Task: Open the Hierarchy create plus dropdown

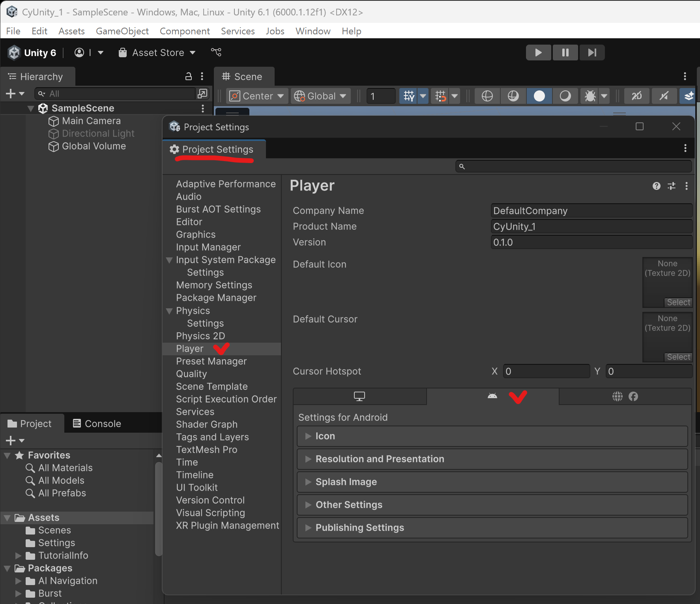Action: (15, 94)
